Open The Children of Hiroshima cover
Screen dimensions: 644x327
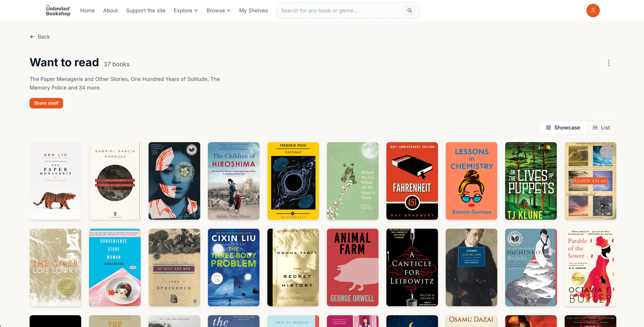click(x=234, y=181)
